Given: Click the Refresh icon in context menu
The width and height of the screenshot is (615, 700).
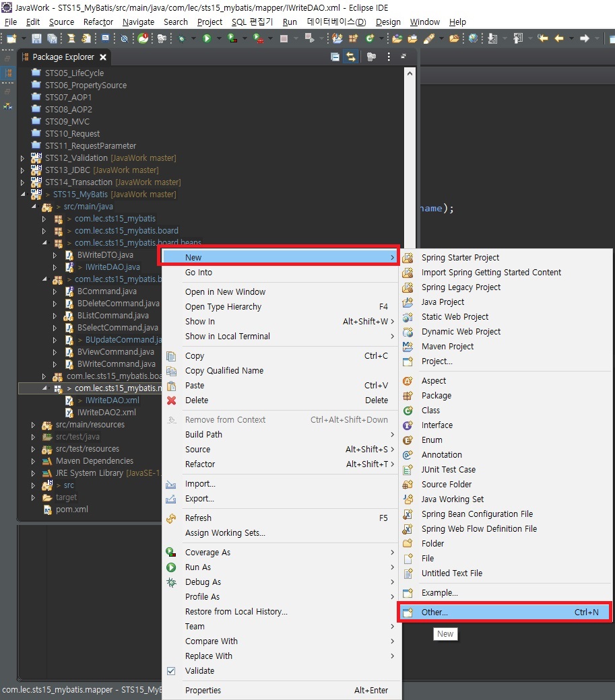Looking at the screenshot, I should click(x=171, y=518).
